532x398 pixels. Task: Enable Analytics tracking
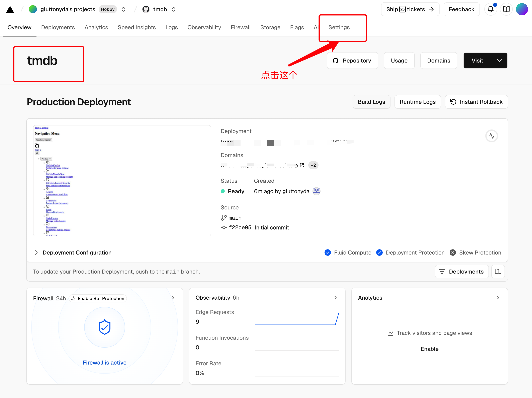tap(429, 349)
